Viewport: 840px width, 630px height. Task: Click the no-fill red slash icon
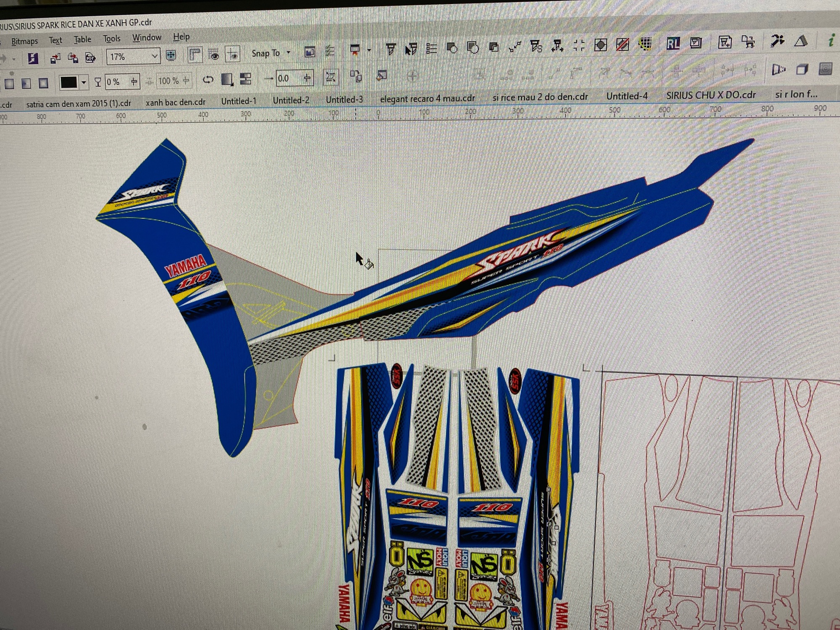point(622,44)
